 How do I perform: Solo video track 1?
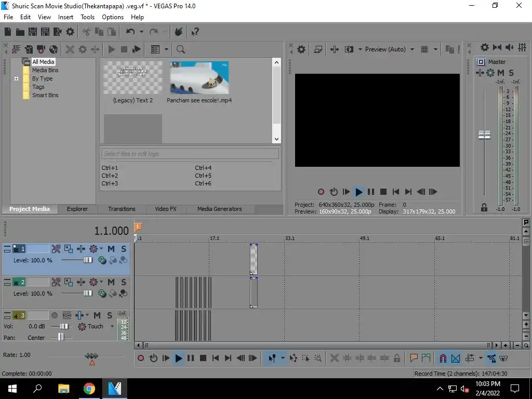(124, 249)
